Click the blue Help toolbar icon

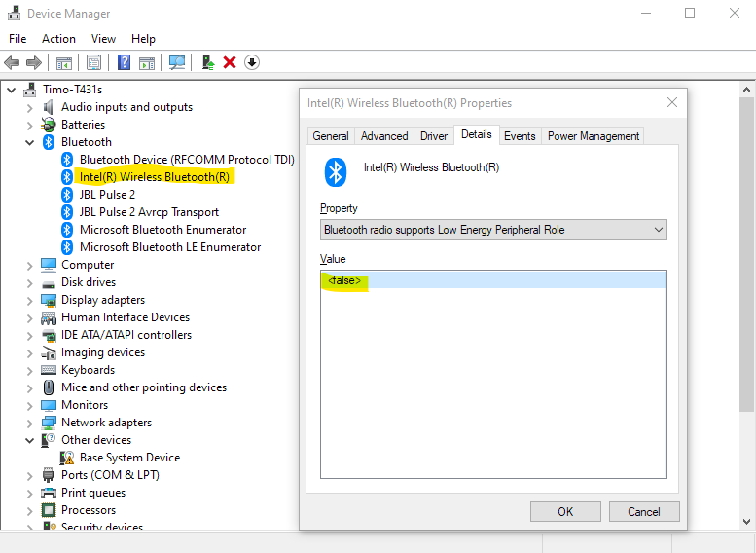(124, 62)
